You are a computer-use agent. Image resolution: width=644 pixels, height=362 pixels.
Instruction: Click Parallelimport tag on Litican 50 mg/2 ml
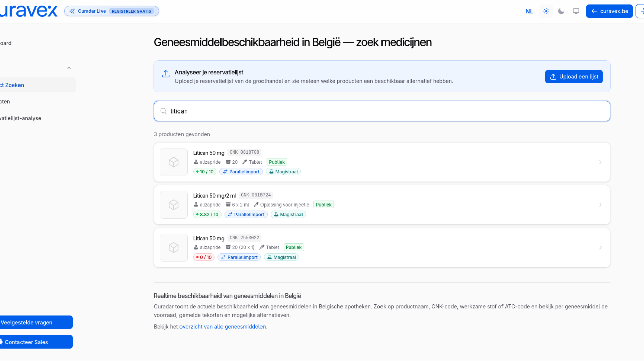(246, 214)
